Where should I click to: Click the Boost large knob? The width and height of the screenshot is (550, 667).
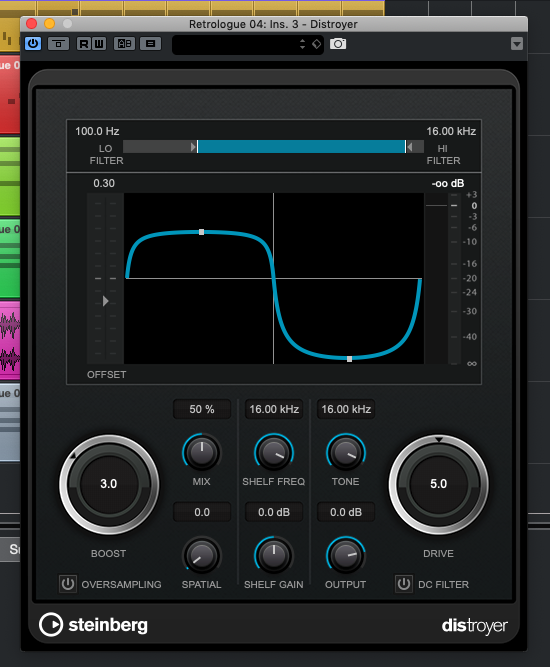coord(109,484)
